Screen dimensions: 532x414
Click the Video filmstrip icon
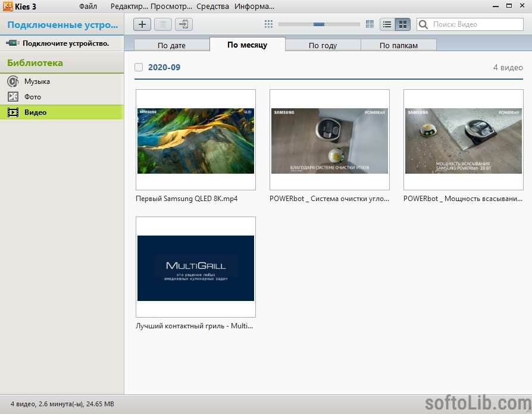(x=13, y=112)
